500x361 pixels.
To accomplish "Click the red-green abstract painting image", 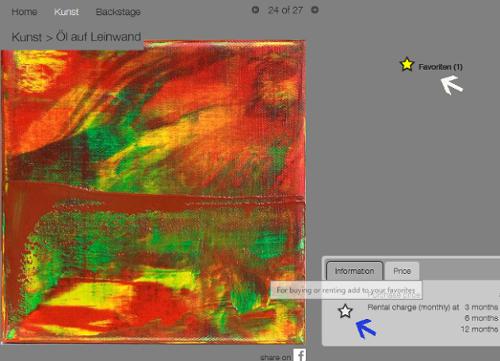I will tap(153, 193).
